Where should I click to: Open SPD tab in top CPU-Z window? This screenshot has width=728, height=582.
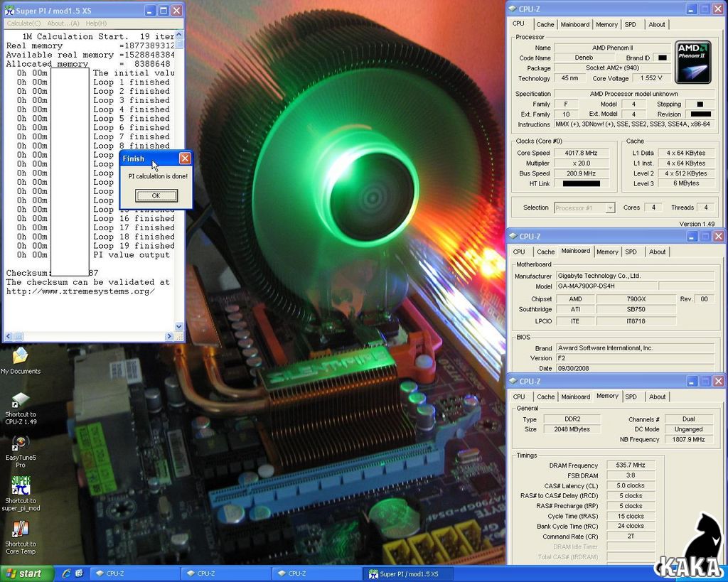[630, 25]
